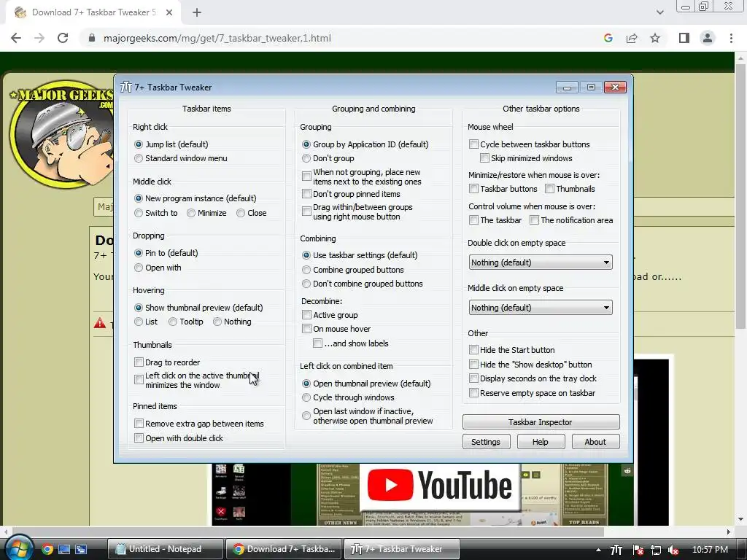Screen dimensions: 747x560
Task: Select Standard window menu radio
Action: tap(139, 158)
